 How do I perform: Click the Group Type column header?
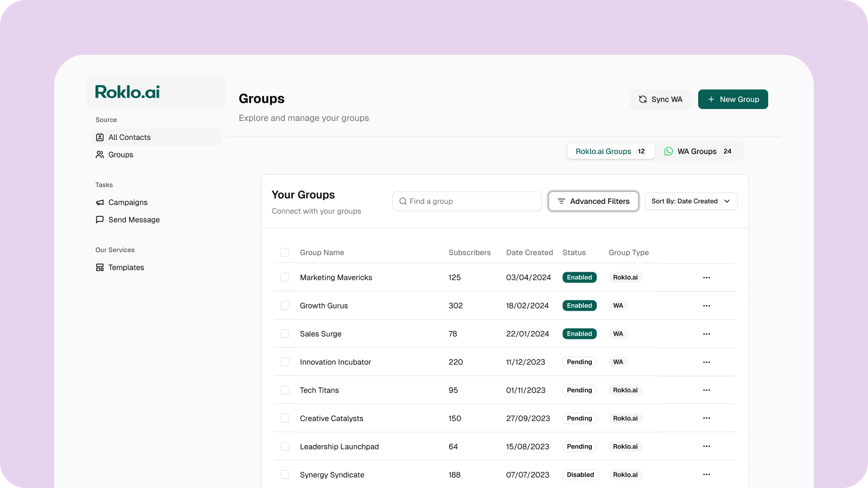[x=629, y=253]
